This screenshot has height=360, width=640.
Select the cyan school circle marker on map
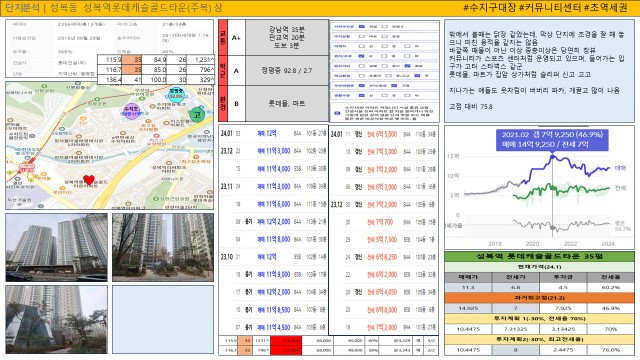177,94
